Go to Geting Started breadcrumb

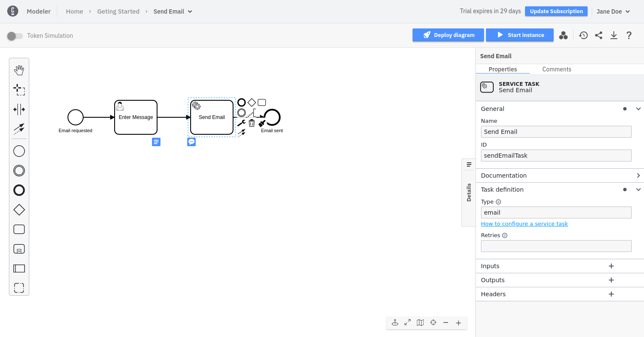coord(118,11)
